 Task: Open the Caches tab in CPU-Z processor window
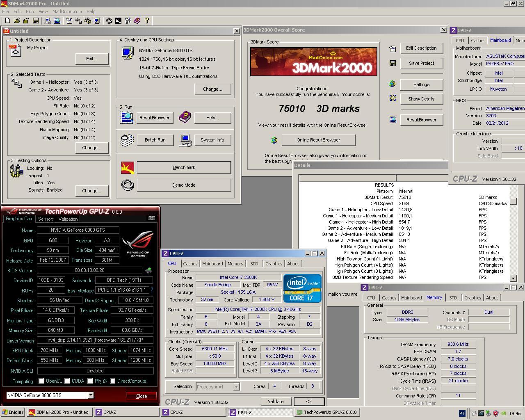[x=190, y=264]
